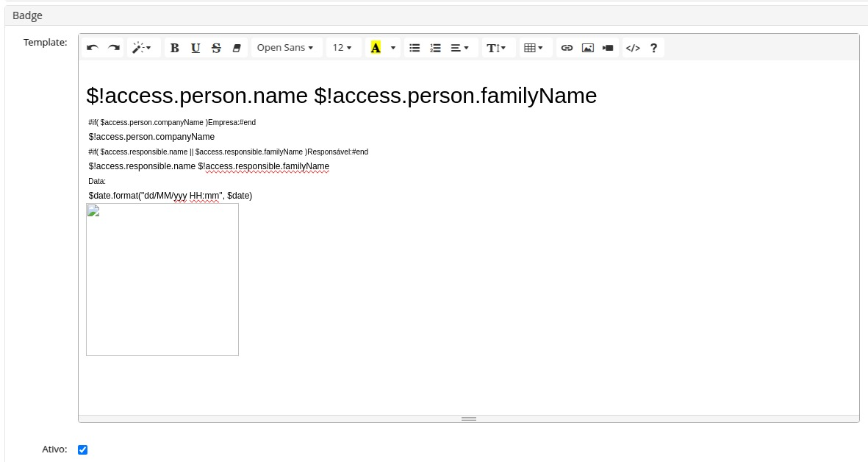Expand the paragraph alignment dropdown
This screenshot has height=462, width=868.
pyautogui.click(x=460, y=48)
